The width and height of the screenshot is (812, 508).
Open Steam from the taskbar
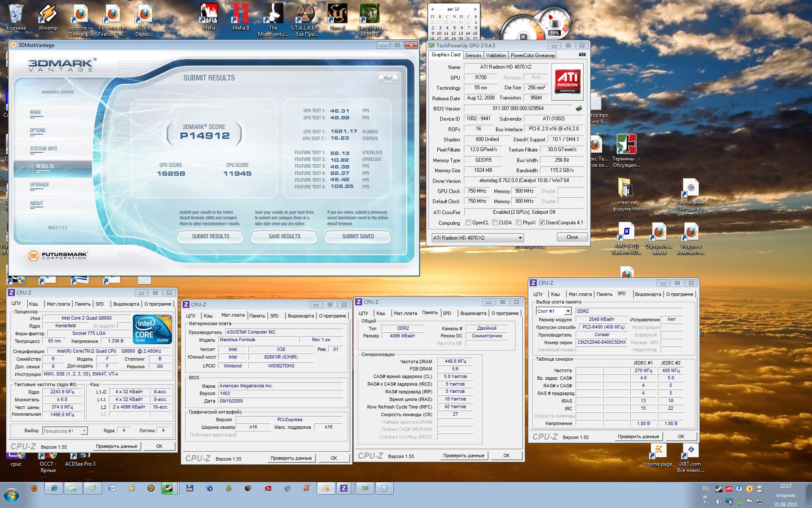169,488
